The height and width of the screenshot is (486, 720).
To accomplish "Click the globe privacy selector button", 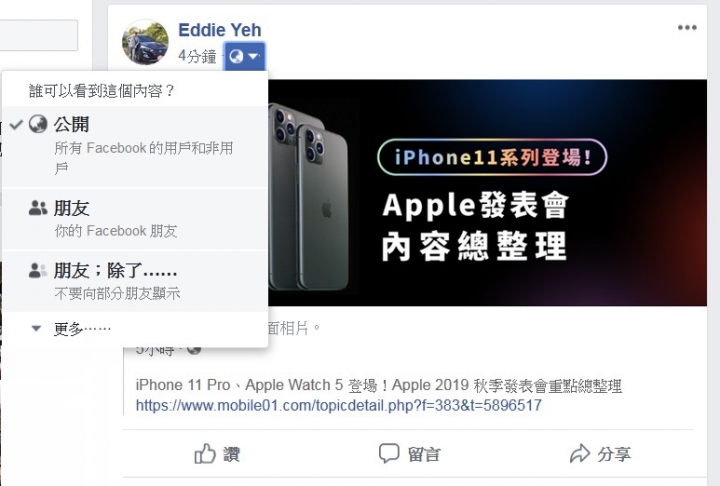I will pyautogui.click(x=244, y=56).
